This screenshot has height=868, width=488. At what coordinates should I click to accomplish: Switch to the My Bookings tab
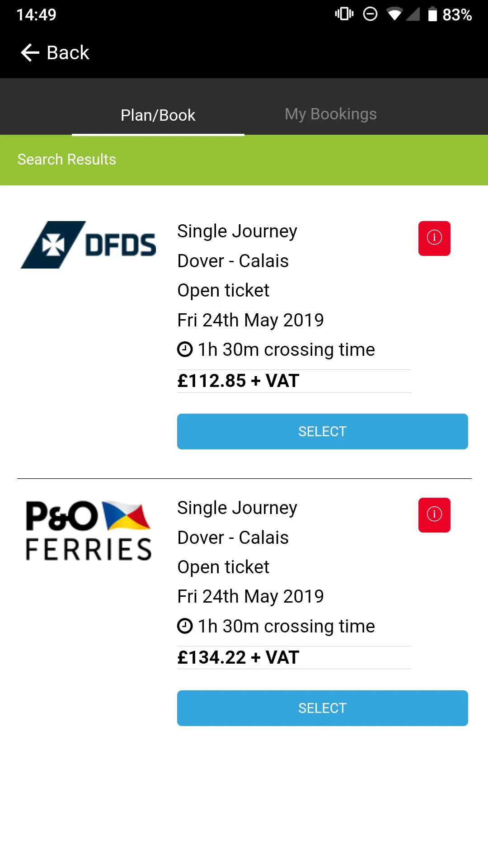[x=331, y=114]
